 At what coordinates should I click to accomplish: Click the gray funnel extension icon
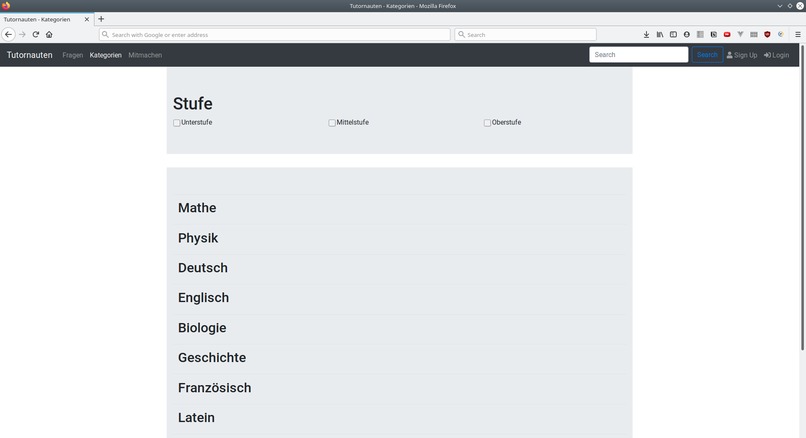740,34
